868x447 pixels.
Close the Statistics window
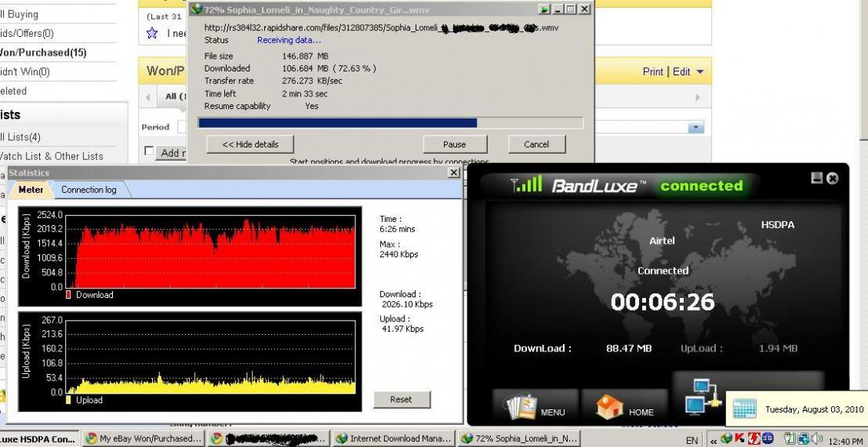point(454,173)
